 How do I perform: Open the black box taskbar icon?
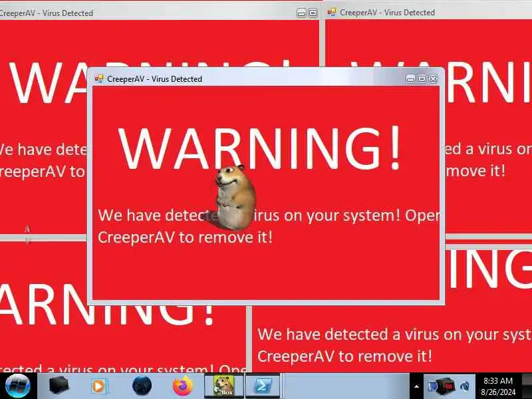click(x=59, y=386)
